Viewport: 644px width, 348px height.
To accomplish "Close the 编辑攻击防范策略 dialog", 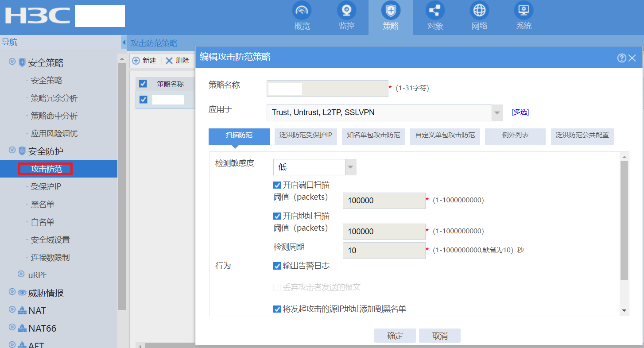I will [632, 58].
